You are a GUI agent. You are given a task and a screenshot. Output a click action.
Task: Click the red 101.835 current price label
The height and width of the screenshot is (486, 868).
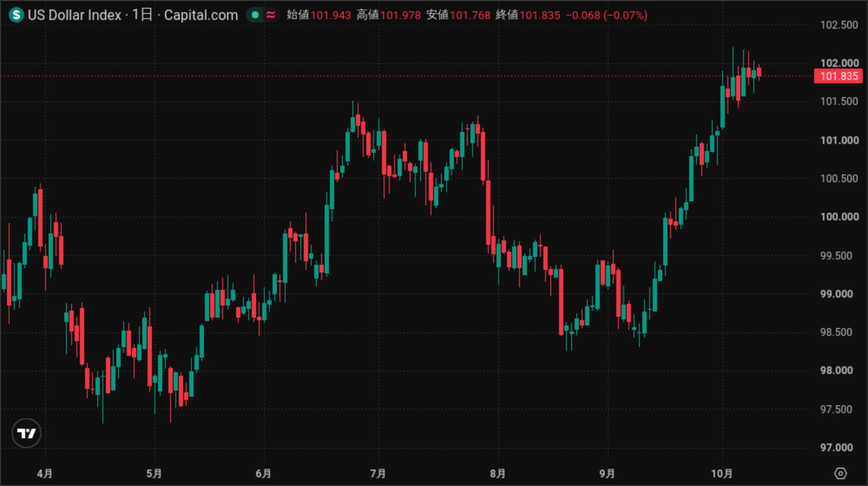tap(838, 76)
